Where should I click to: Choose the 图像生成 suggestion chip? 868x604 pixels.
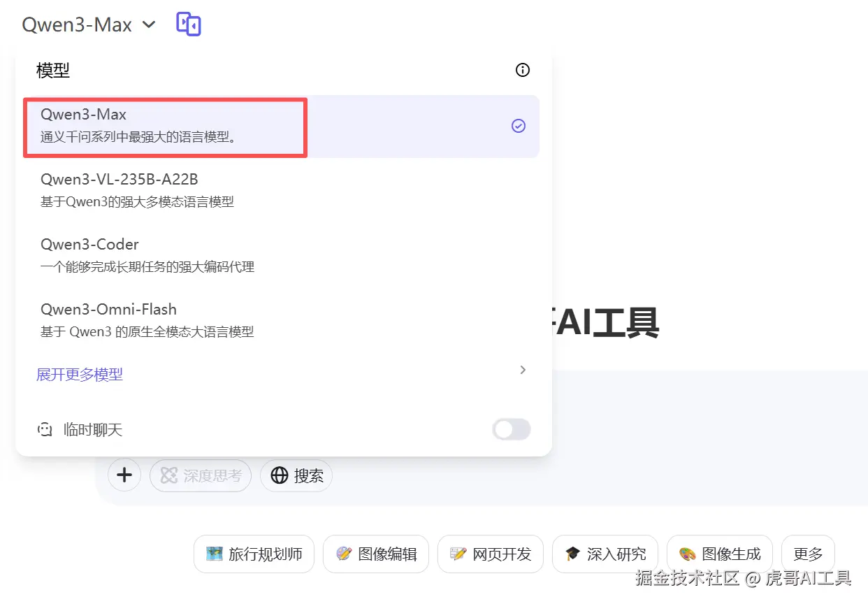tap(720, 554)
